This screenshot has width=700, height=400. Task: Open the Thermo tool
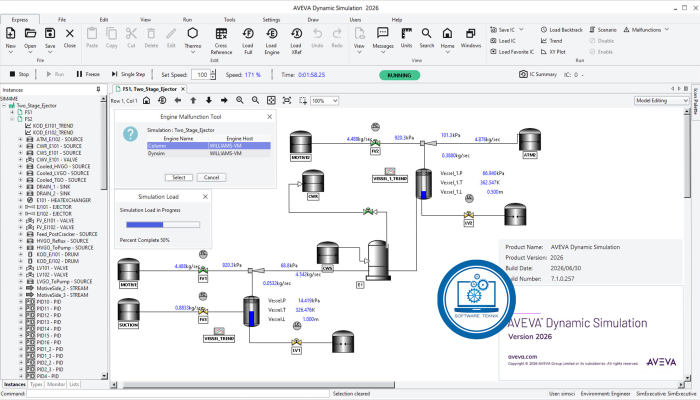[x=192, y=33]
